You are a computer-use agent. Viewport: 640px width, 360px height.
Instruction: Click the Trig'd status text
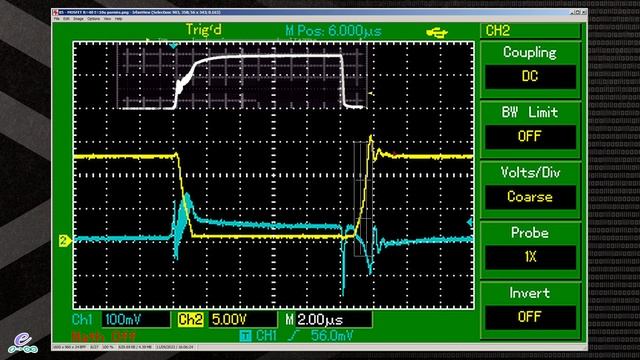pos(204,30)
